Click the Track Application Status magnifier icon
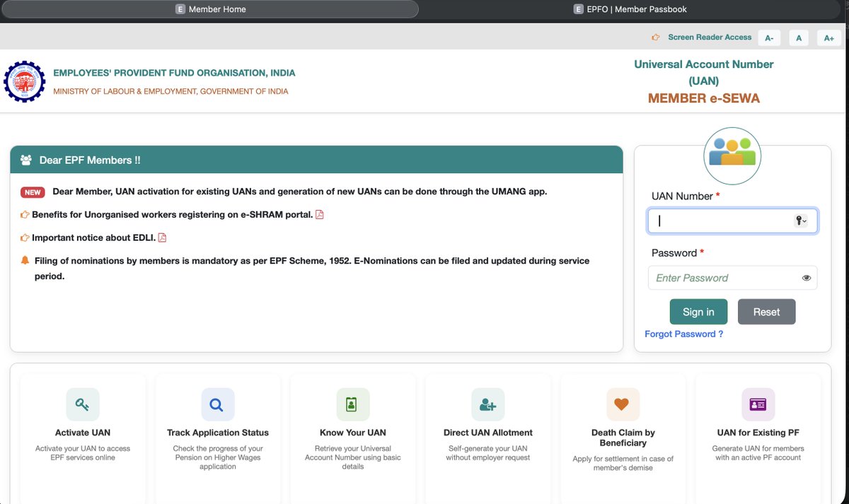849x504 pixels. click(217, 404)
